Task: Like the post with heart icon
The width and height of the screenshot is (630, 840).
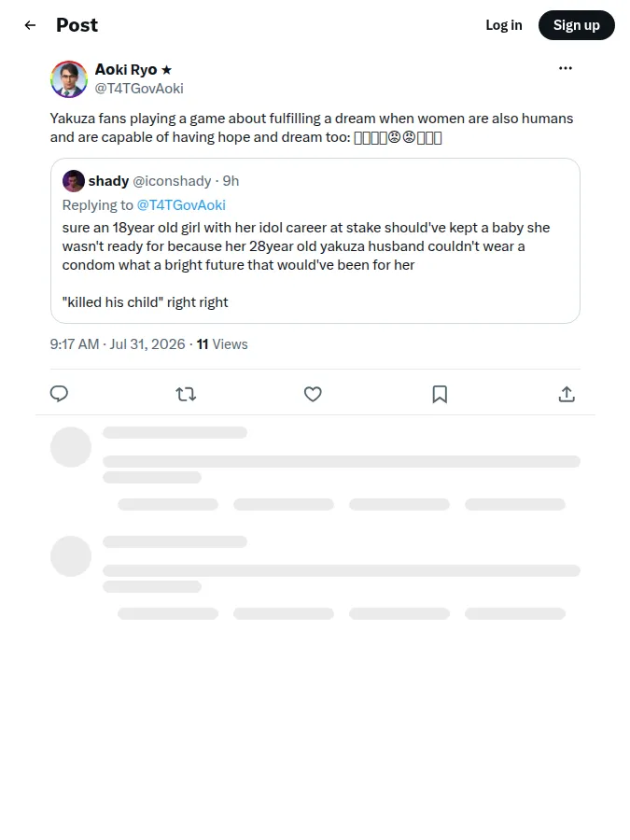Action: 313,394
